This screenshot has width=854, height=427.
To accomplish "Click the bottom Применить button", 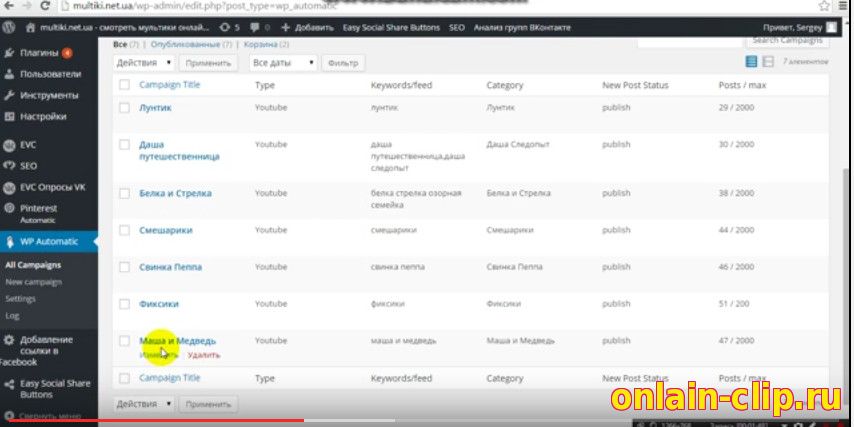I will pos(209,404).
